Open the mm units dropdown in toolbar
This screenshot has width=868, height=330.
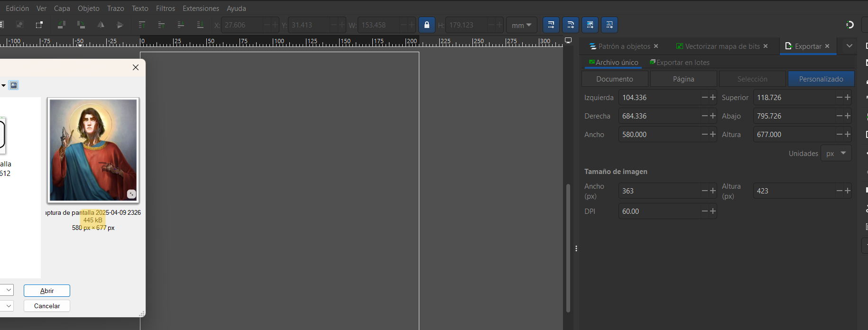click(x=521, y=25)
